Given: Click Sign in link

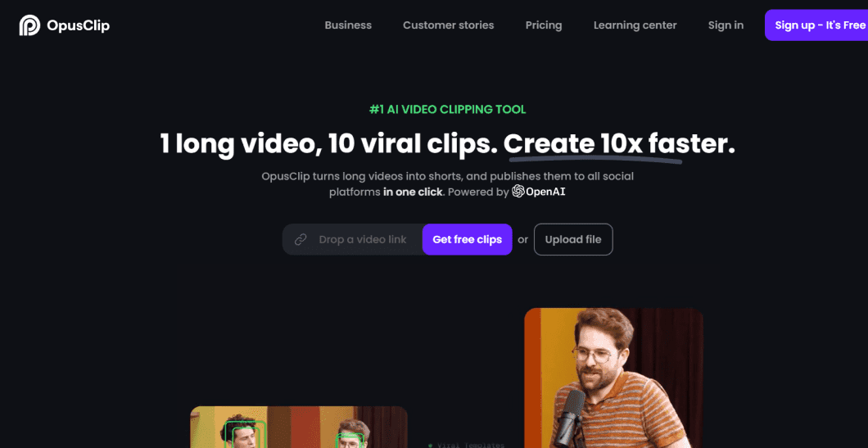Looking at the screenshot, I should tap(726, 25).
